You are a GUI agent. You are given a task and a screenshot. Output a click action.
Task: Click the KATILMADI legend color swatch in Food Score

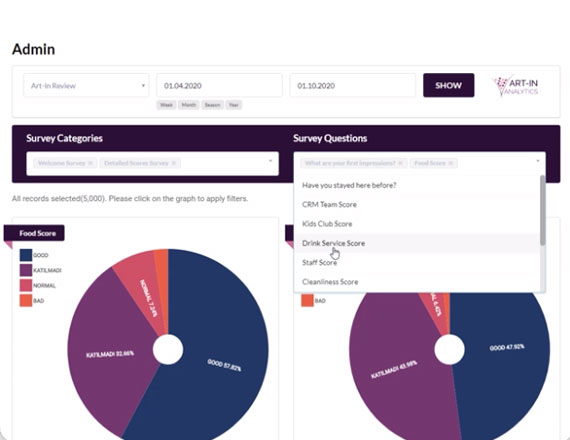26,270
